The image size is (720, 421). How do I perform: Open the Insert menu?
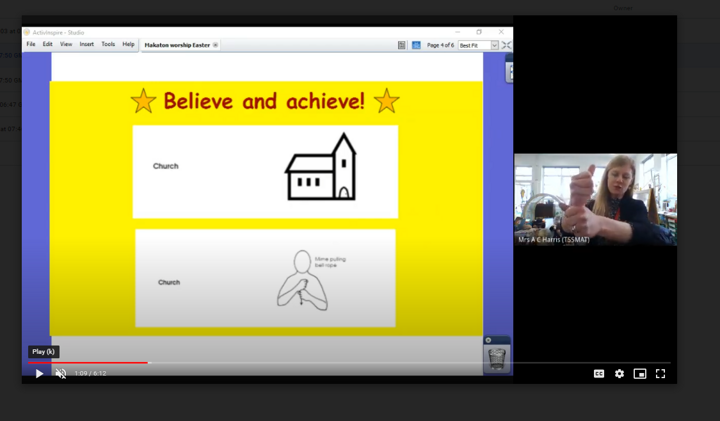87,45
